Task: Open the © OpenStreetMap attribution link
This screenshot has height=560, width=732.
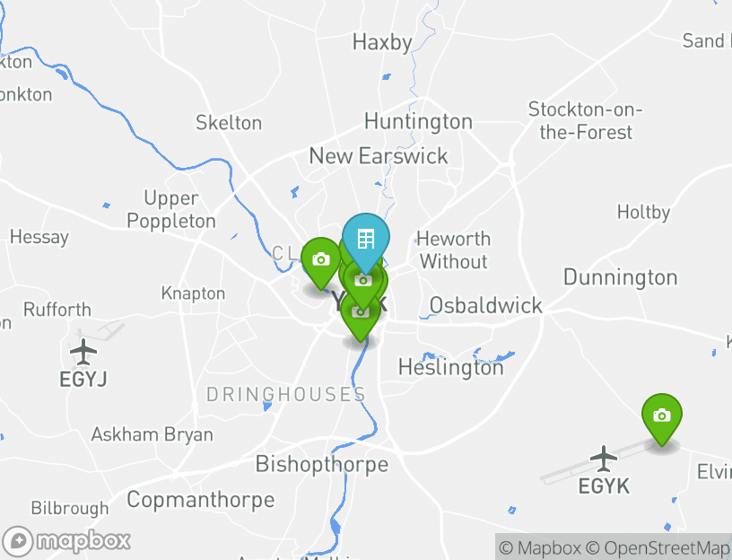Action: coord(658,547)
